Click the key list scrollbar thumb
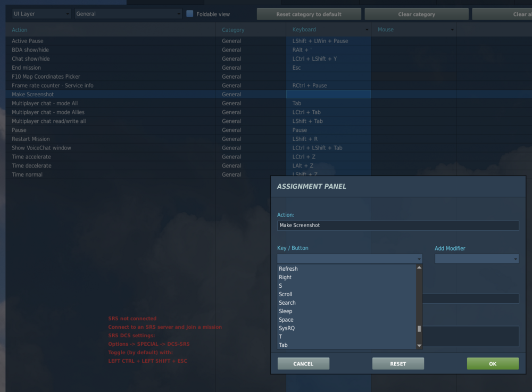This screenshot has width=532, height=392. click(419, 329)
